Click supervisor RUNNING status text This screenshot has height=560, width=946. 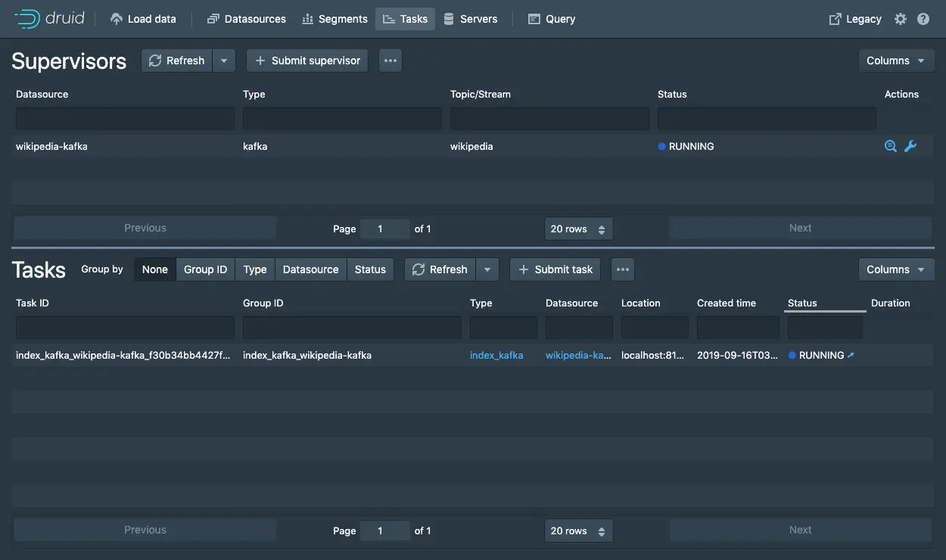pos(691,146)
